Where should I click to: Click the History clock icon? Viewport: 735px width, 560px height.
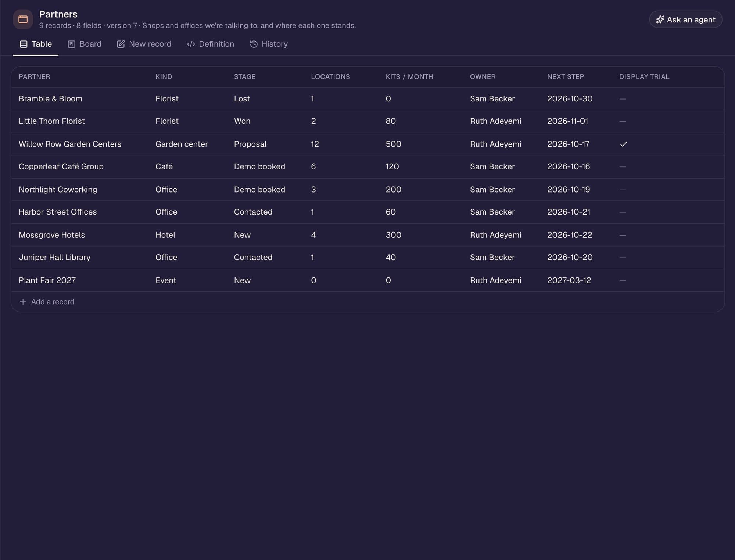pyautogui.click(x=254, y=44)
